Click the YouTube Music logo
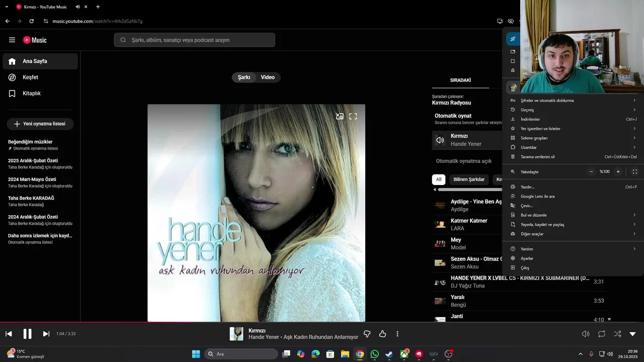Screen dimensions: 644x362 [x=35, y=40]
